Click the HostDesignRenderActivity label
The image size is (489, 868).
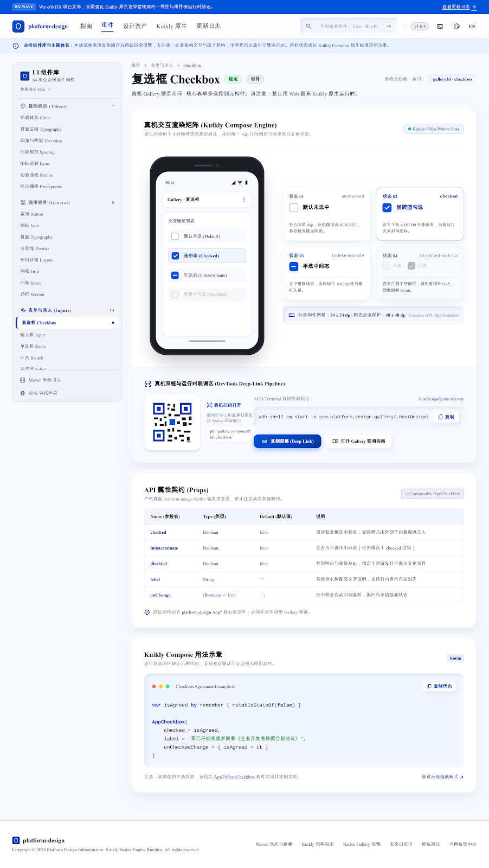click(441, 399)
